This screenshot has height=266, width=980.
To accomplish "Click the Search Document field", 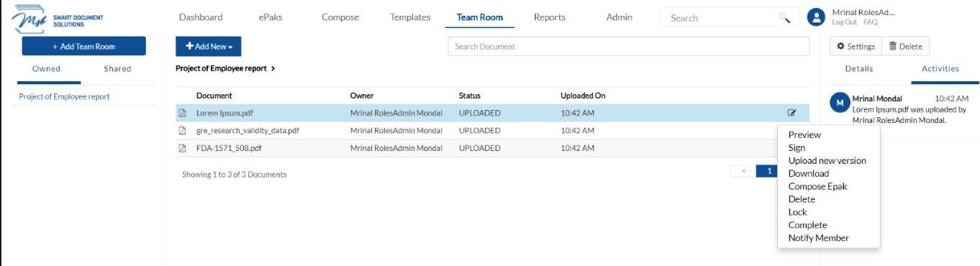I will click(x=628, y=46).
